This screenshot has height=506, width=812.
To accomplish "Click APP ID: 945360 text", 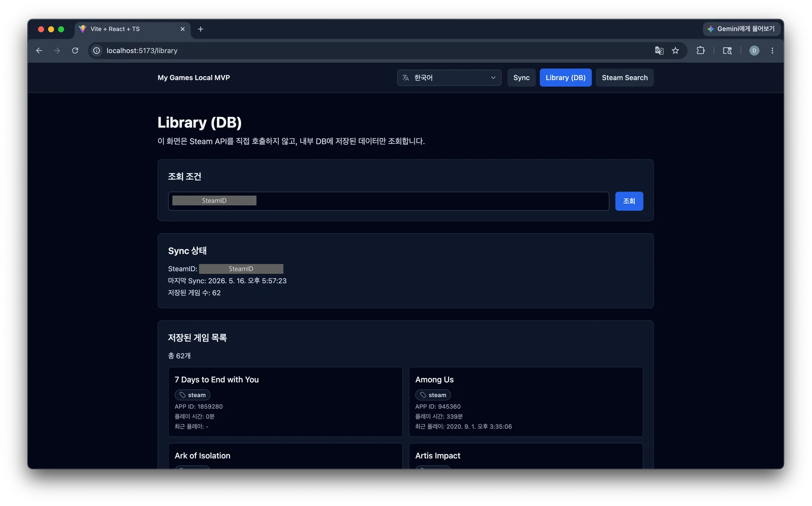I will pos(438,407).
